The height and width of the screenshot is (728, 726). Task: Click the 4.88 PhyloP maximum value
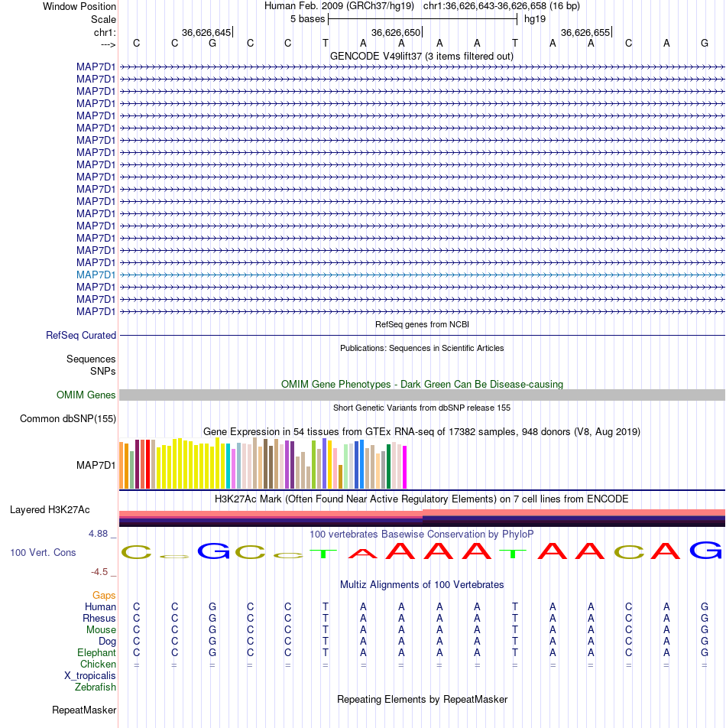point(98,534)
